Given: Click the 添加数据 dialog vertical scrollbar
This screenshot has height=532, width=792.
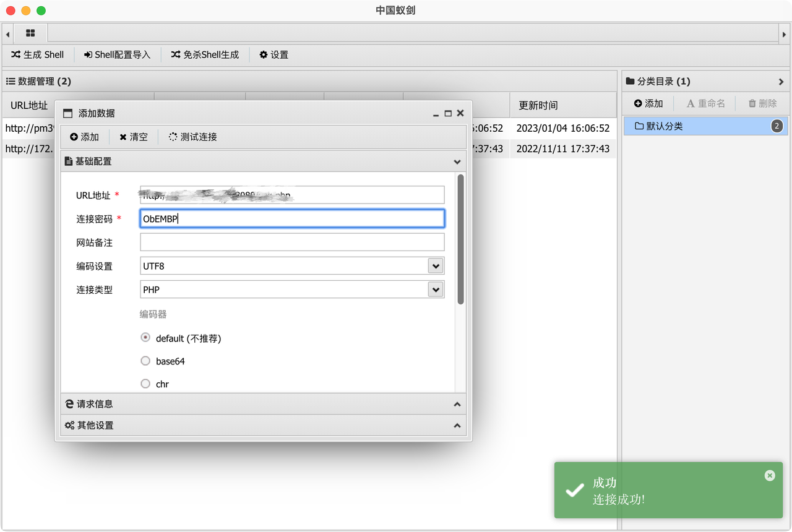Looking at the screenshot, I should click(460, 239).
